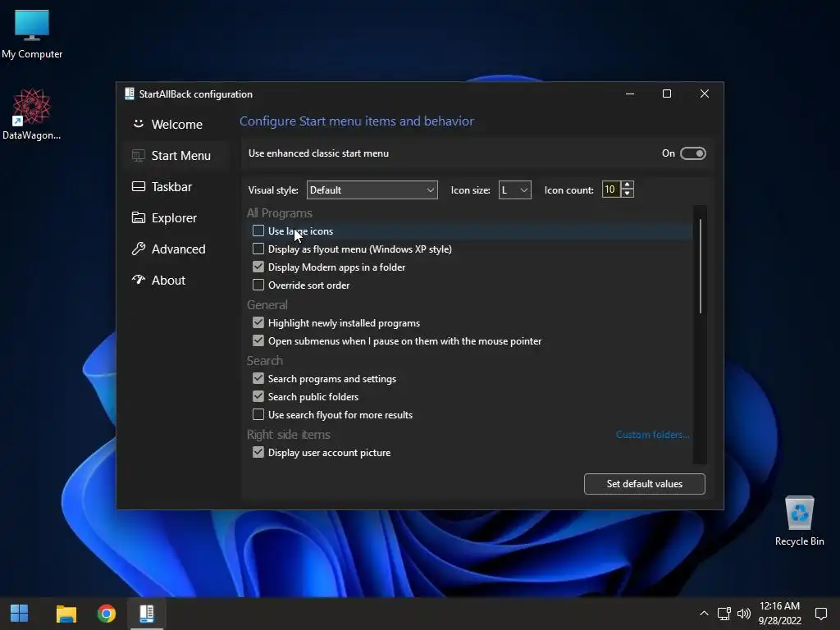
Task: Enable Use large icons checkbox
Action: 258,231
